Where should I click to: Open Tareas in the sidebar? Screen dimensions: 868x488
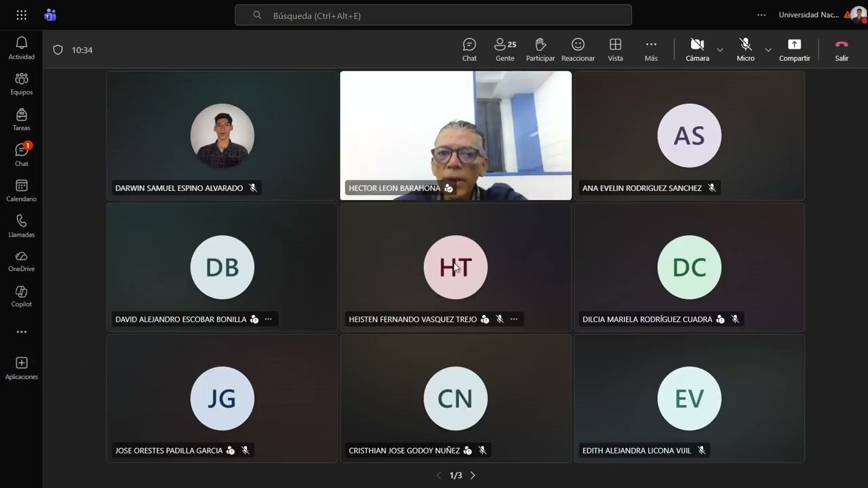click(x=21, y=119)
